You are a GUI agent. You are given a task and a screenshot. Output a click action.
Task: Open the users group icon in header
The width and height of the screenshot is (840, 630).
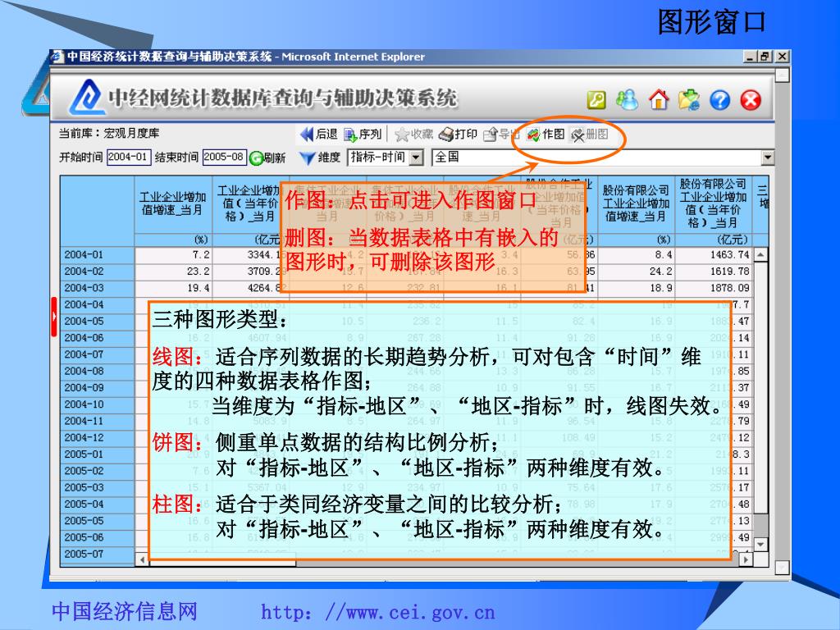[628, 99]
